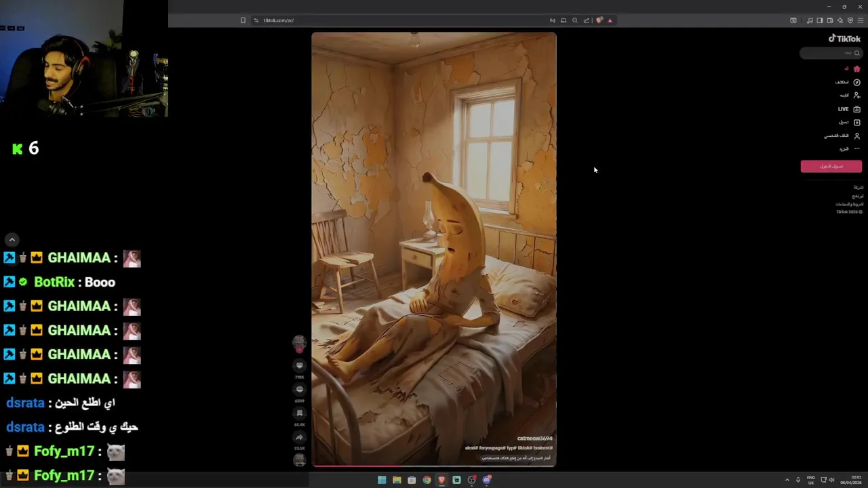Open the Brave Wallet icon
The image size is (868, 488).
(829, 20)
